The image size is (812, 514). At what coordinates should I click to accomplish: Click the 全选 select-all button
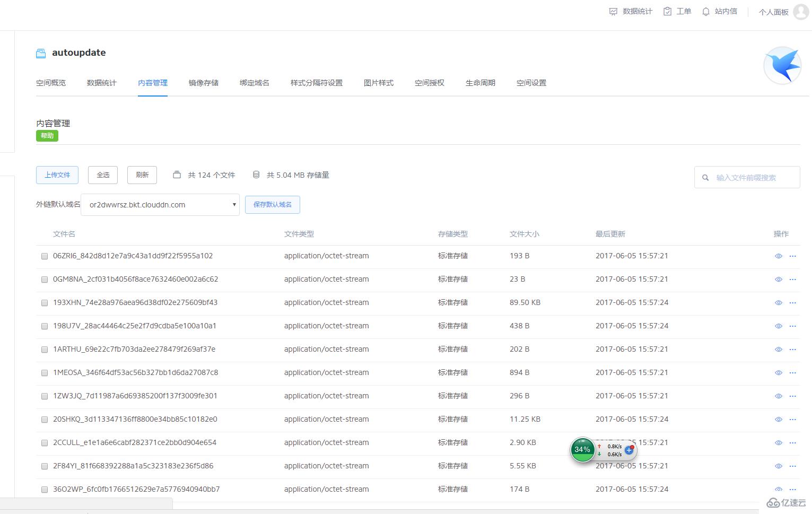[x=103, y=175]
